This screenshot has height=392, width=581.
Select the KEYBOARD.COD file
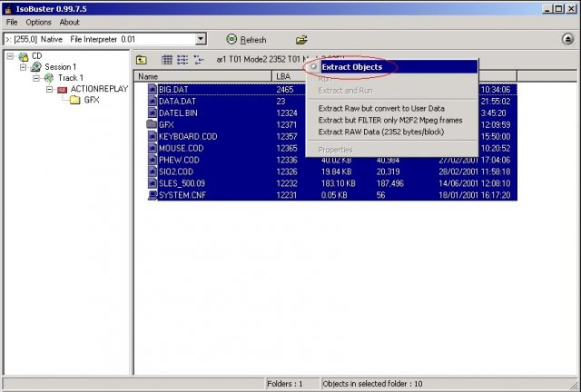click(x=188, y=137)
